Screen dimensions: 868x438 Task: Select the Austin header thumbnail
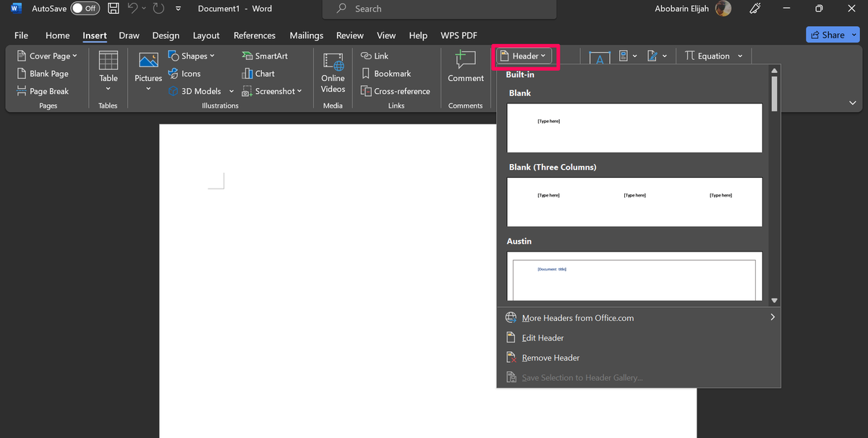click(634, 276)
